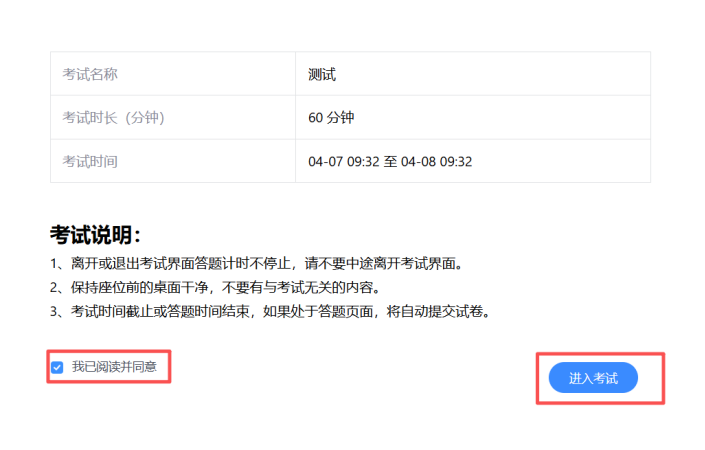This screenshot has height=450, width=705.
Task: Uncheck the 我已阅读并同意 checkbox
Action: pos(57,367)
